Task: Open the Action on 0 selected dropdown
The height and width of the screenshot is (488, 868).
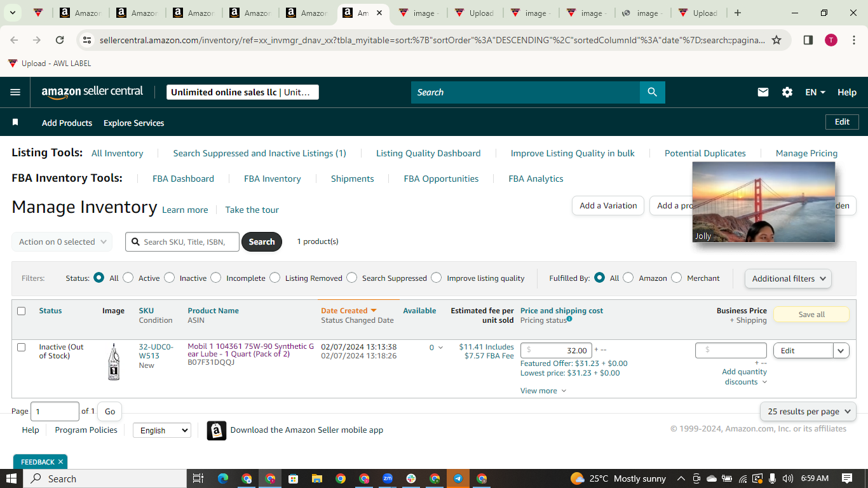Action: [x=62, y=241]
